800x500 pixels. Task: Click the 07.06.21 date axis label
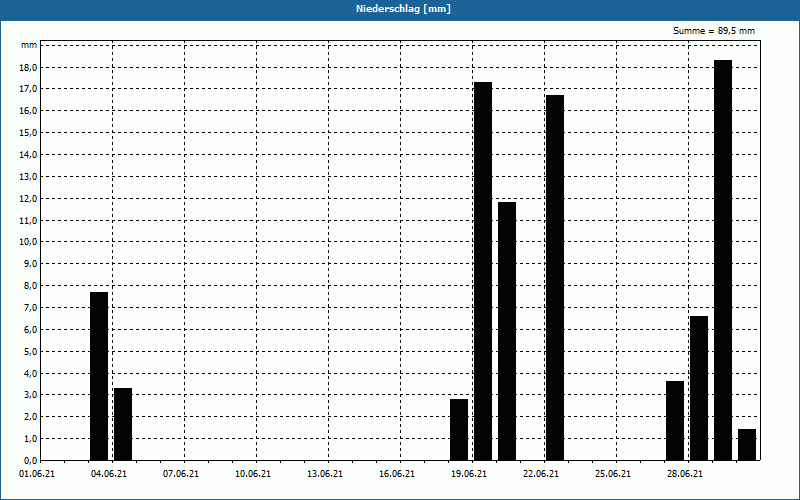coord(181,474)
